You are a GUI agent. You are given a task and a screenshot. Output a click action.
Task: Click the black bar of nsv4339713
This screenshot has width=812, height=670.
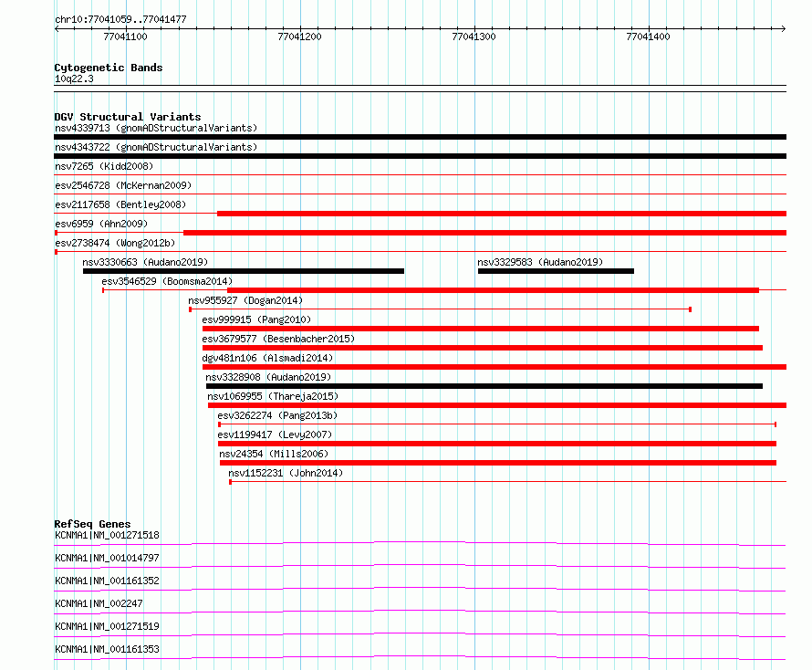pos(420,137)
